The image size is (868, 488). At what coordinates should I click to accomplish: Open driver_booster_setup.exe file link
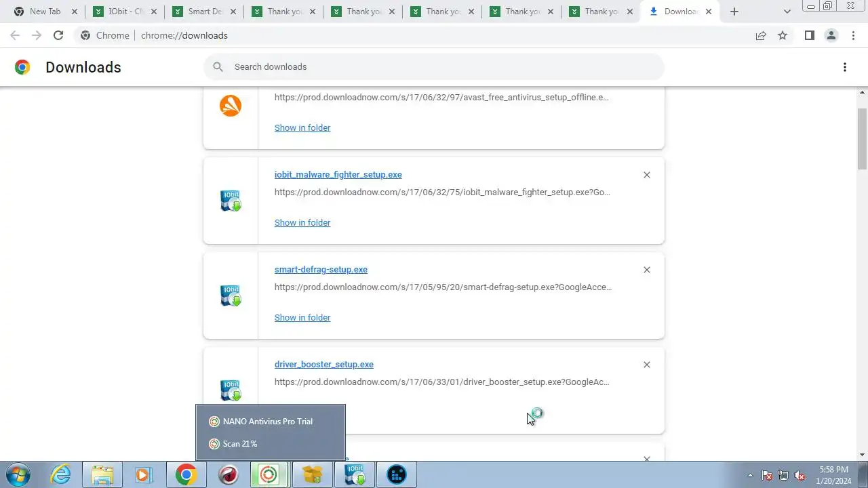[324, 364]
